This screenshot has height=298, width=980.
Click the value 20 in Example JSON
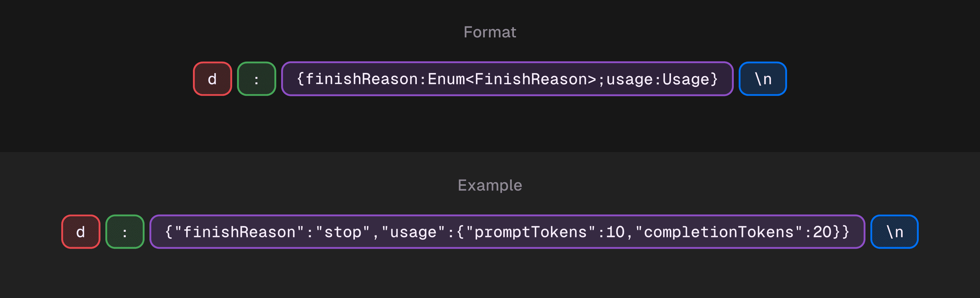point(822,232)
